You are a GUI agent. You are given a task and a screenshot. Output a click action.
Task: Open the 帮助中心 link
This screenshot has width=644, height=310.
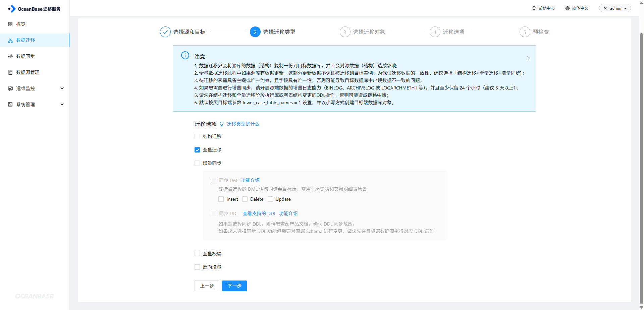[547, 8]
